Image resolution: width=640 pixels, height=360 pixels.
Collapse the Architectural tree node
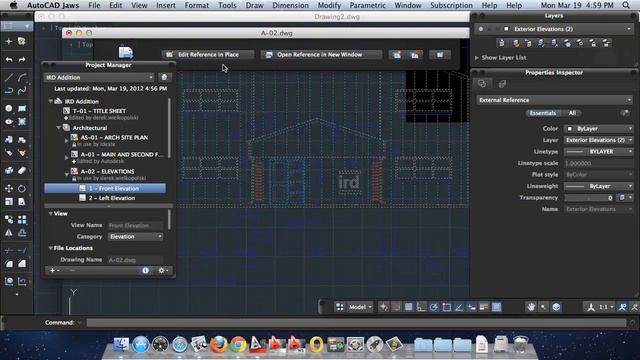[x=59, y=128]
